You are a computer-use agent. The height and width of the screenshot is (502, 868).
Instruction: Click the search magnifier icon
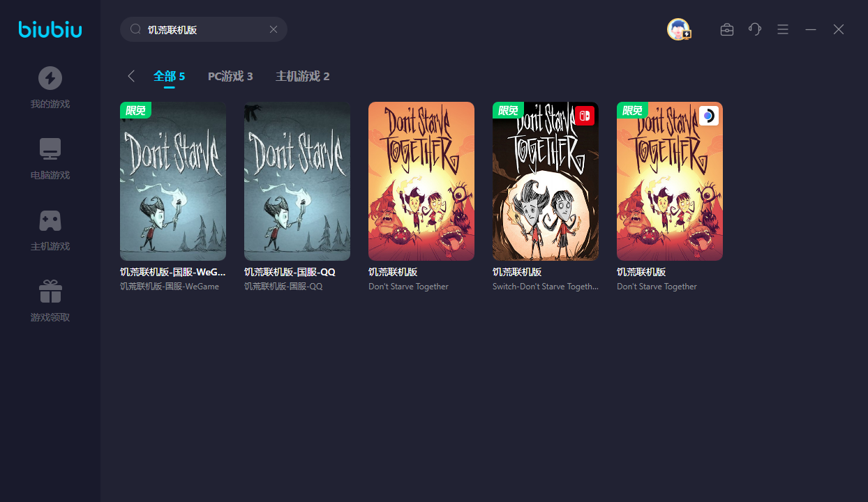pos(135,29)
